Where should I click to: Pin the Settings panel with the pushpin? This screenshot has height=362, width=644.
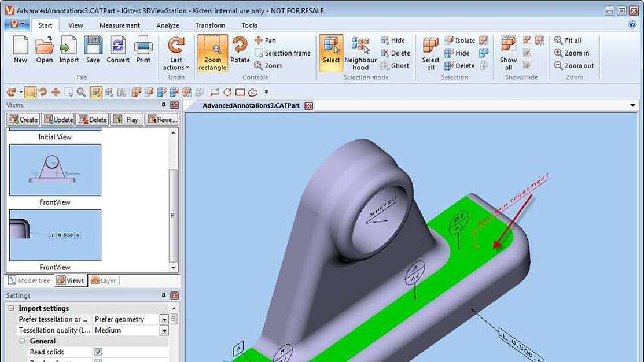click(164, 295)
